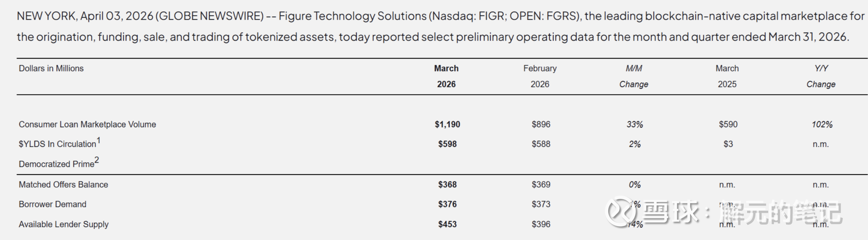Click the 102% Y/Y change value

pos(822,124)
